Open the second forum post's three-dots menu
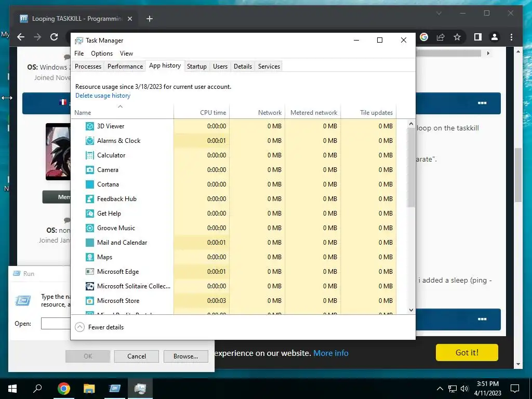Image resolution: width=532 pixels, height=399 pixels. point(482,319)
